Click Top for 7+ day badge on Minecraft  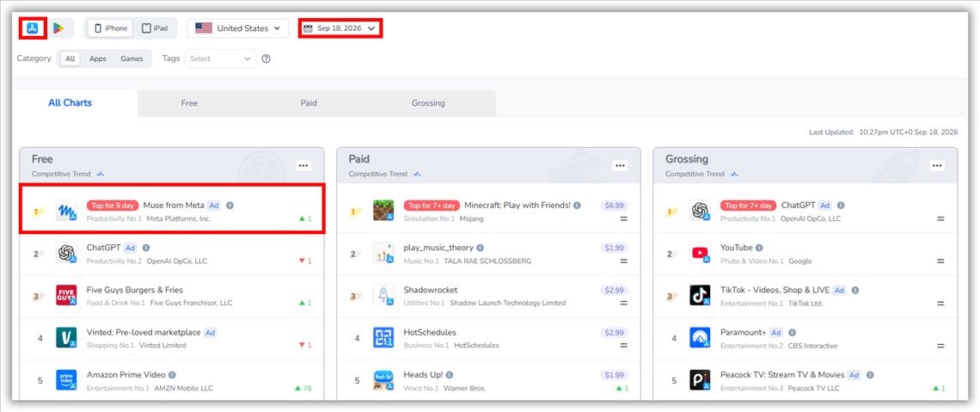pos(432,205)
